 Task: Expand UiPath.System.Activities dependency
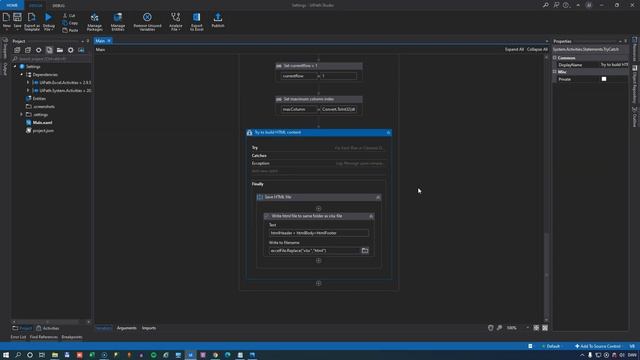coord(28,91)
